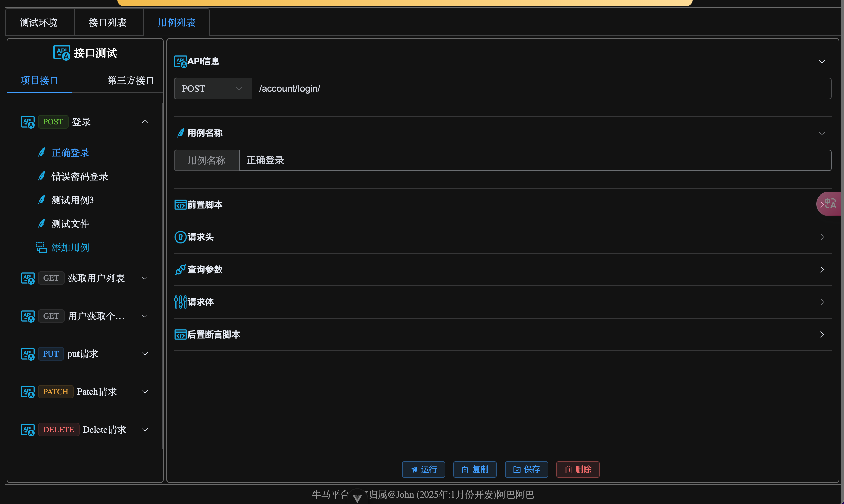Click the 前置脚本 code icon

click(x=180, y=205)
